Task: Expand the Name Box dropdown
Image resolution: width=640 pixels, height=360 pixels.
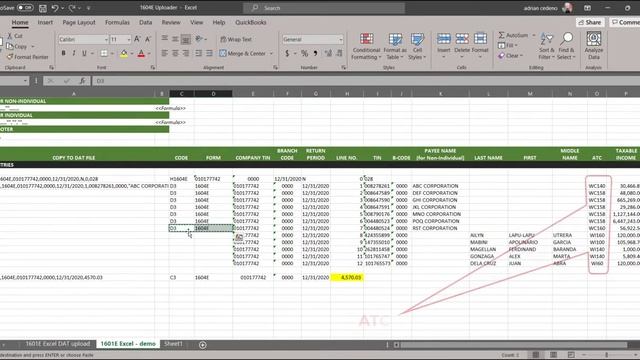Action: tap(25, 81)
